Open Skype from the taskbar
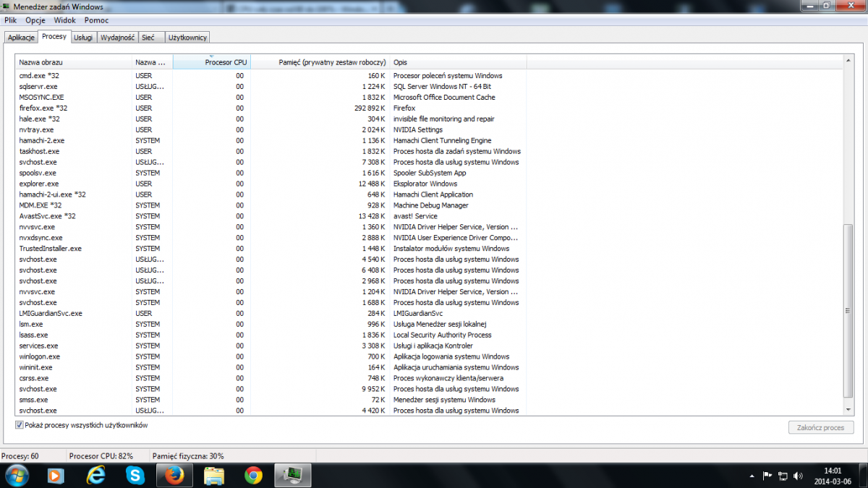This screenshot has width=868, height=488. coord(135,475)
